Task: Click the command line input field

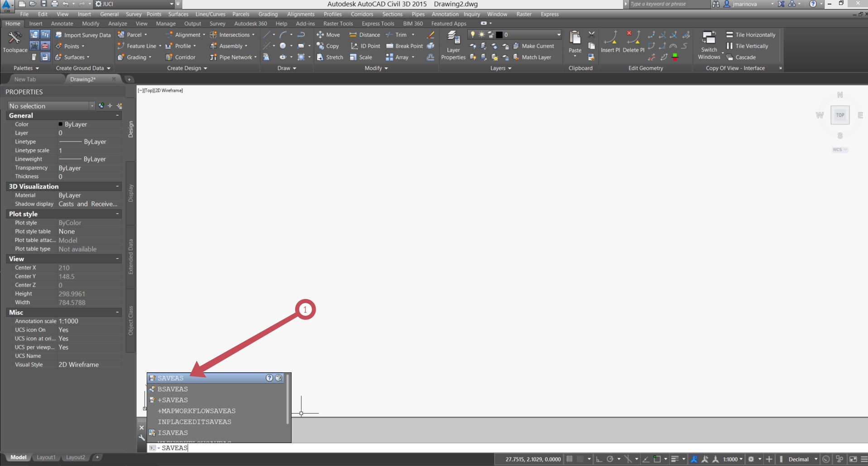Action: click(x=507, y=448)
